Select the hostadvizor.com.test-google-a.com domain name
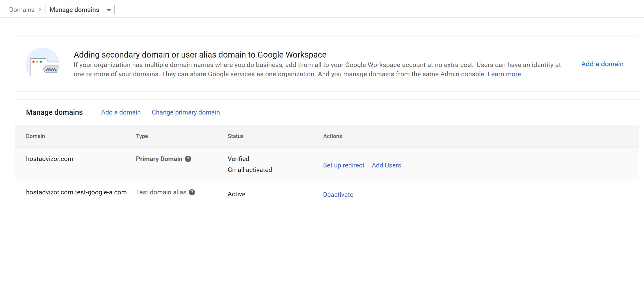This screenshot has width=644, height=285. (76, 192)
